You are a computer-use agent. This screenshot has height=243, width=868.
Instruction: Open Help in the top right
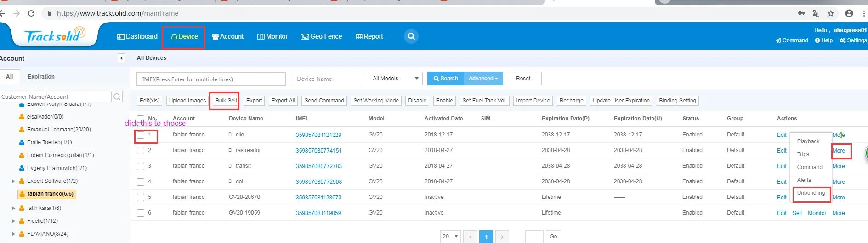(x=824, y=40)
